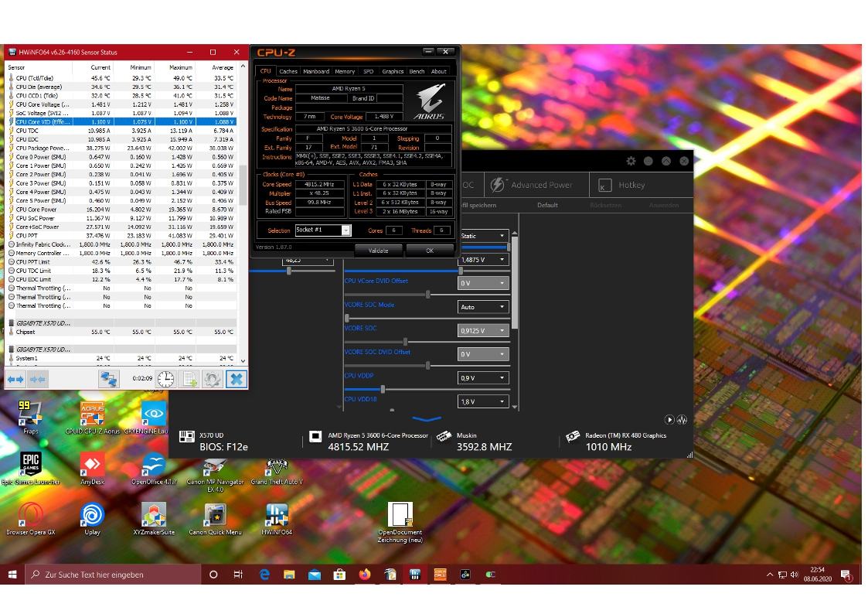Click HWiNFO blue X close-sensors button
The image size is (868, 614).
(x=237, y=379)
